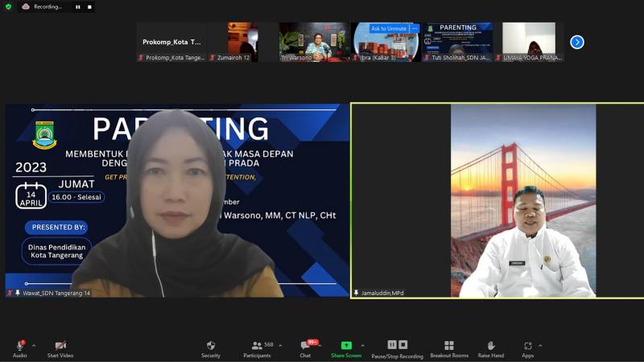This screenshot has width=644, height=362.
Task: Expand the Participants options caret
Action: (279, 345)
